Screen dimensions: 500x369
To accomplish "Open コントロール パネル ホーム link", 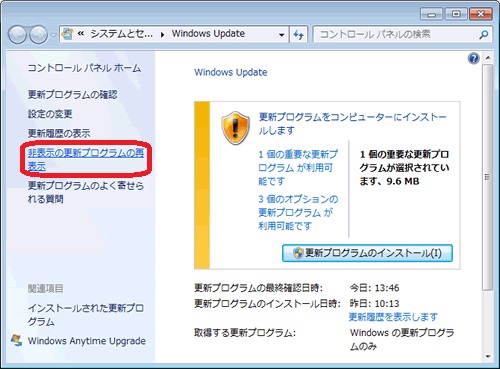I will pos(84,68).
